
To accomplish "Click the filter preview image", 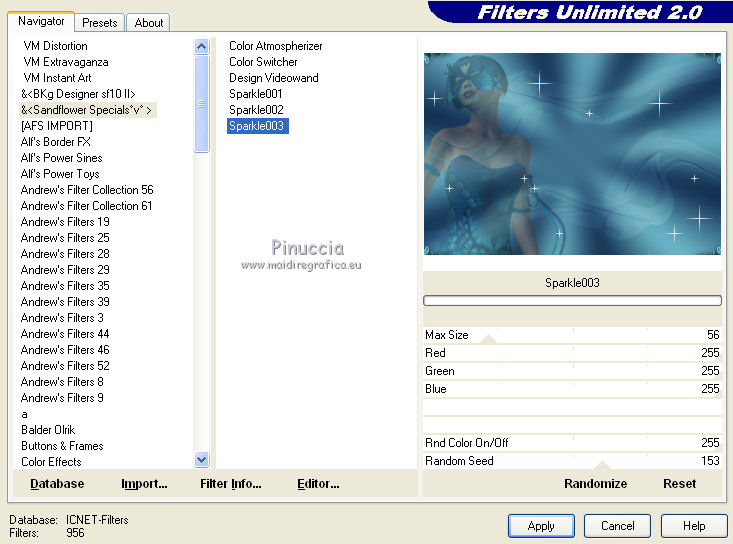I will (572, 154).
